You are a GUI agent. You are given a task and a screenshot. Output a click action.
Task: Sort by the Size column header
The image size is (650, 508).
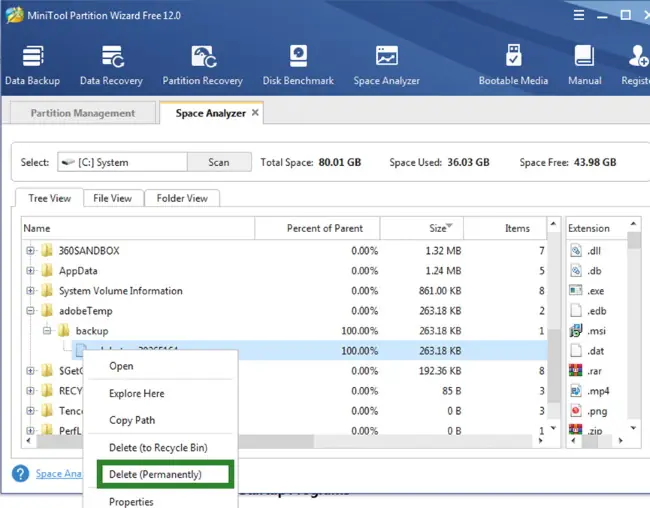(x=421, y=228)
